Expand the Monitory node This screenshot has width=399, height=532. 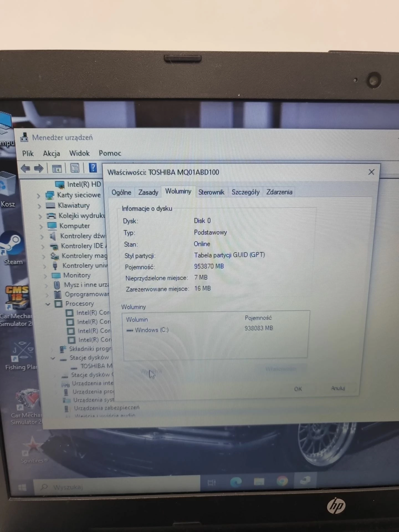[x=45, y=276]
